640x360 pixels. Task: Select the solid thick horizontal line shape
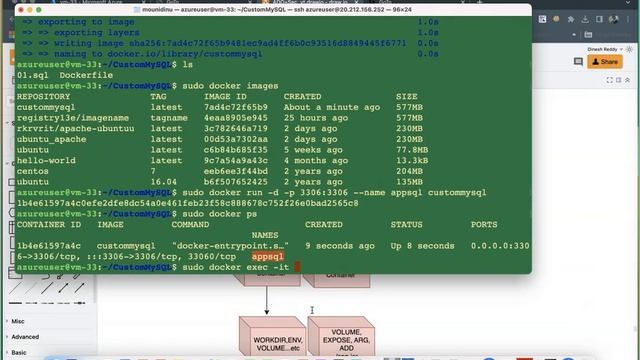[x=15, y=303]
